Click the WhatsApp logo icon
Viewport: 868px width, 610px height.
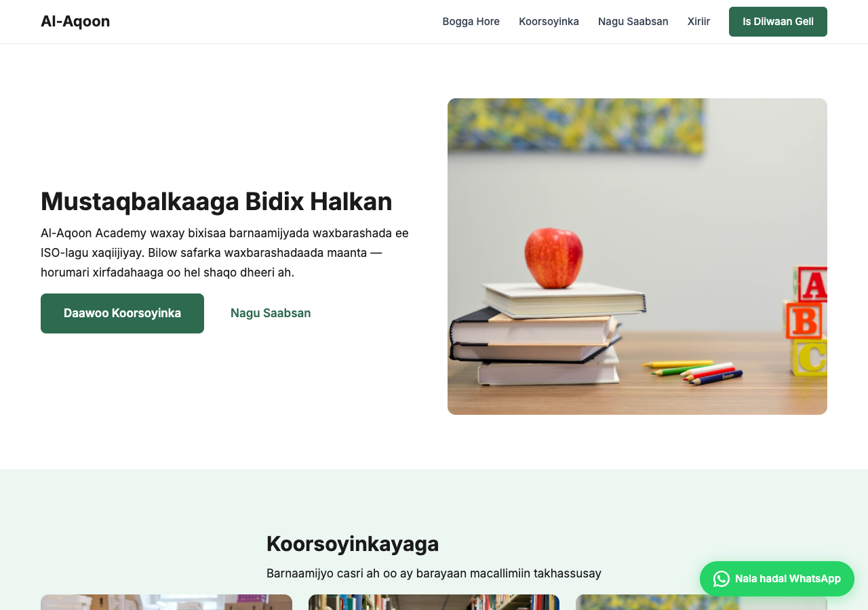[722, 579]
